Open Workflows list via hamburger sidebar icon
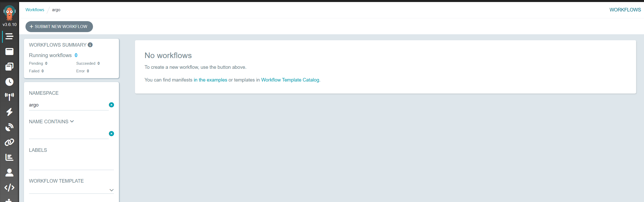 [9, 36]
